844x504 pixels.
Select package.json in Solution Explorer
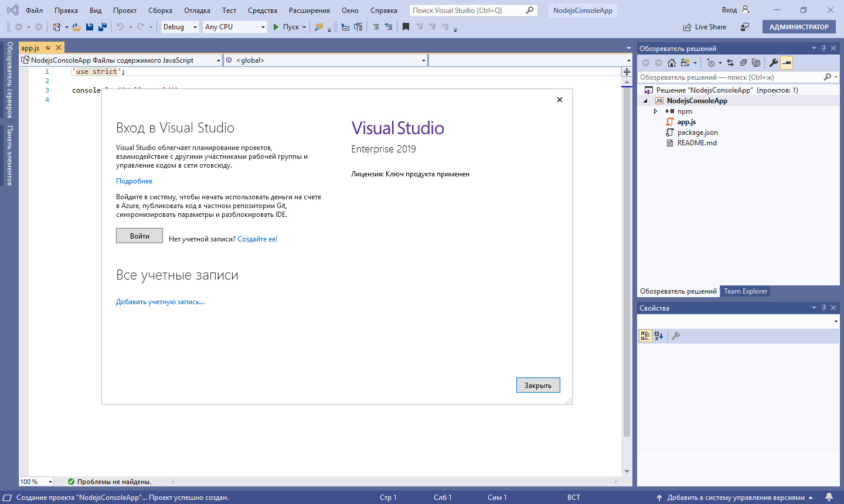697,132
